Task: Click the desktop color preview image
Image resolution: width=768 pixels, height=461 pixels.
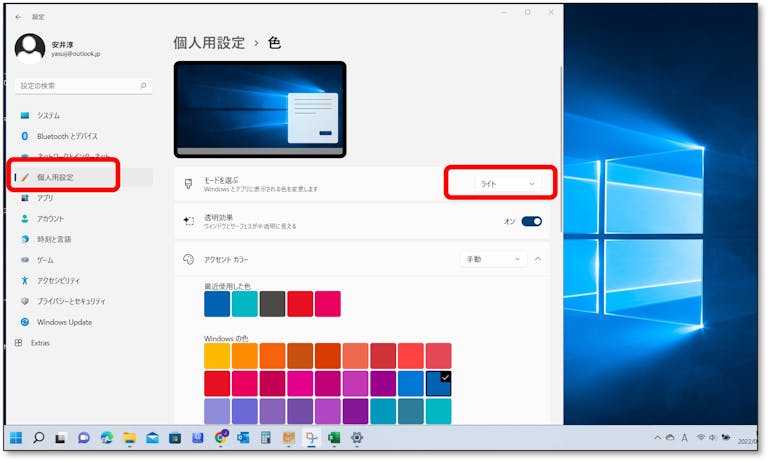Action: tap(260, 109)
